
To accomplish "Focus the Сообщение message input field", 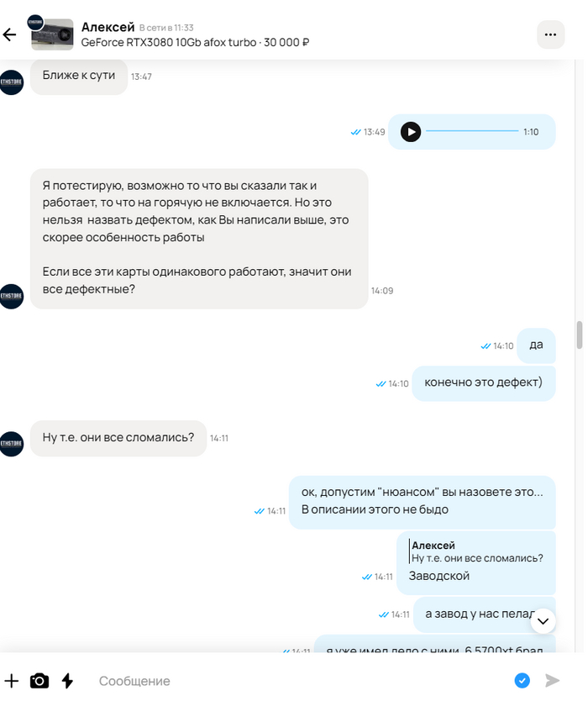I will [x=299, y=681].
